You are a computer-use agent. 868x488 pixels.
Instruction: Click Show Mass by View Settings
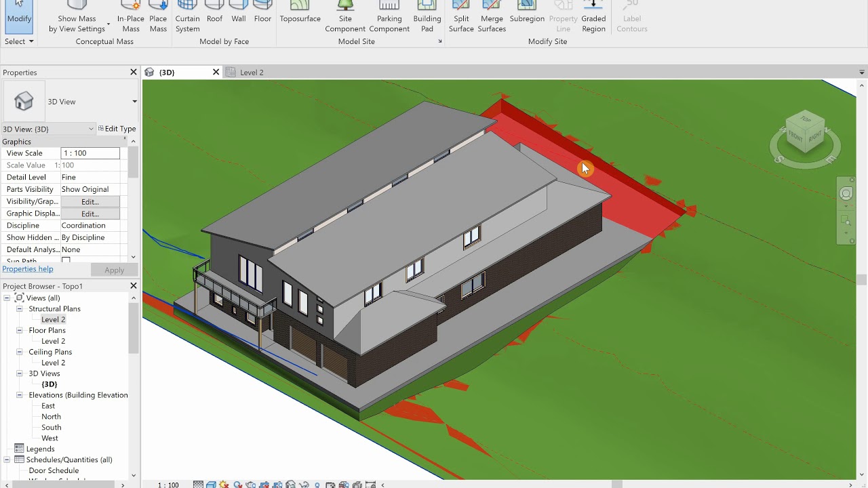(x=76, y=18)
